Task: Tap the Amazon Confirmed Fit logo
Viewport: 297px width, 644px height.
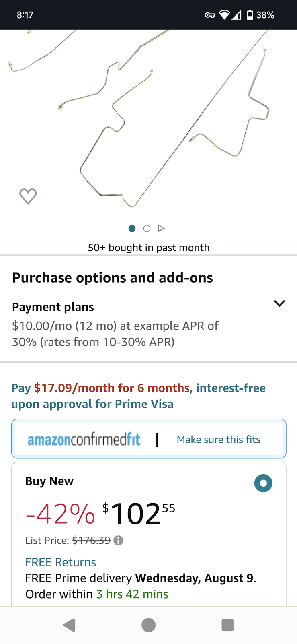Action: click(x=84, y=440)
